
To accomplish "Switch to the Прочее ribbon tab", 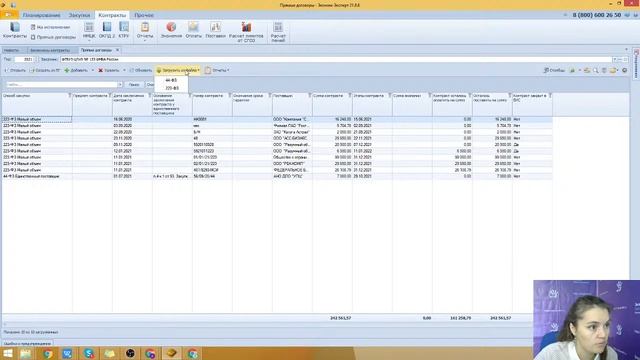I will click(144, 15).
